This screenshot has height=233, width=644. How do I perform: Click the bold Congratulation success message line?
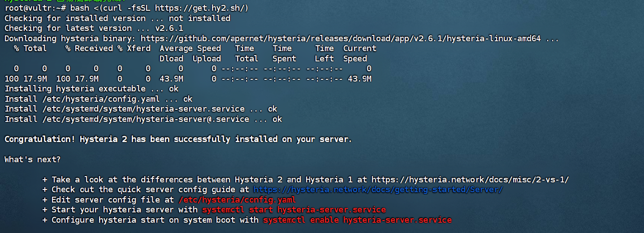[x=178, y=139]
